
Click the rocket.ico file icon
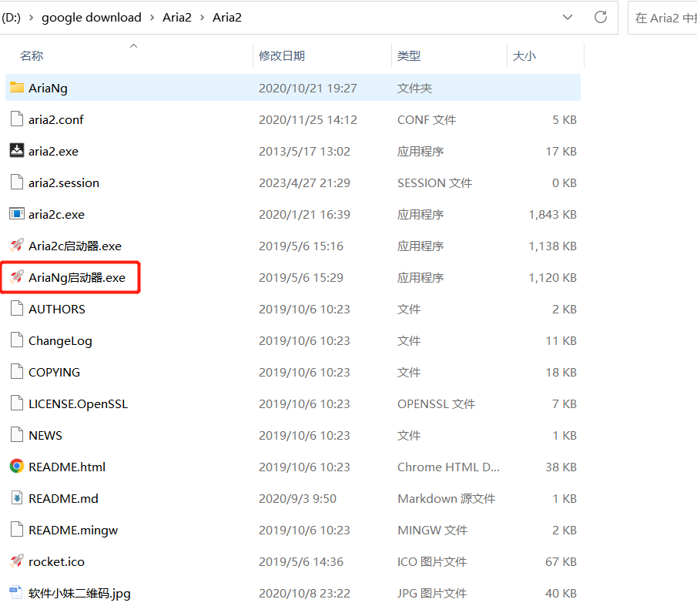[17, 561]
